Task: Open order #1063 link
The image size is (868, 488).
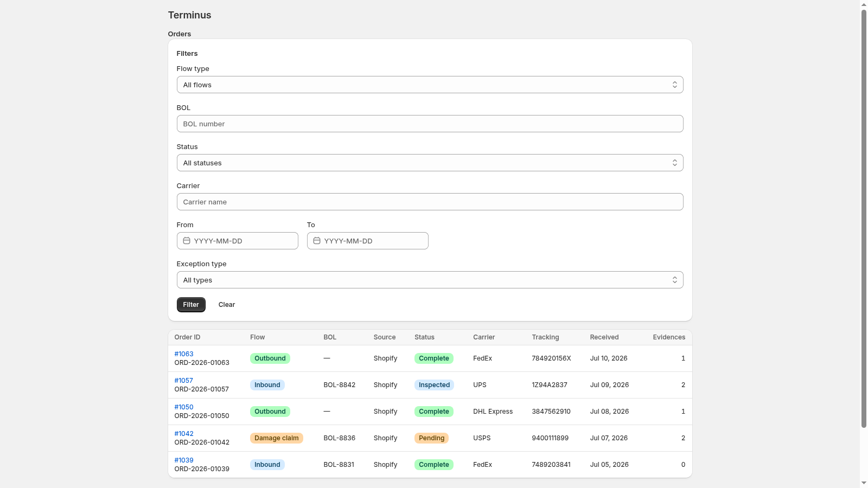Action: (184, 354)
